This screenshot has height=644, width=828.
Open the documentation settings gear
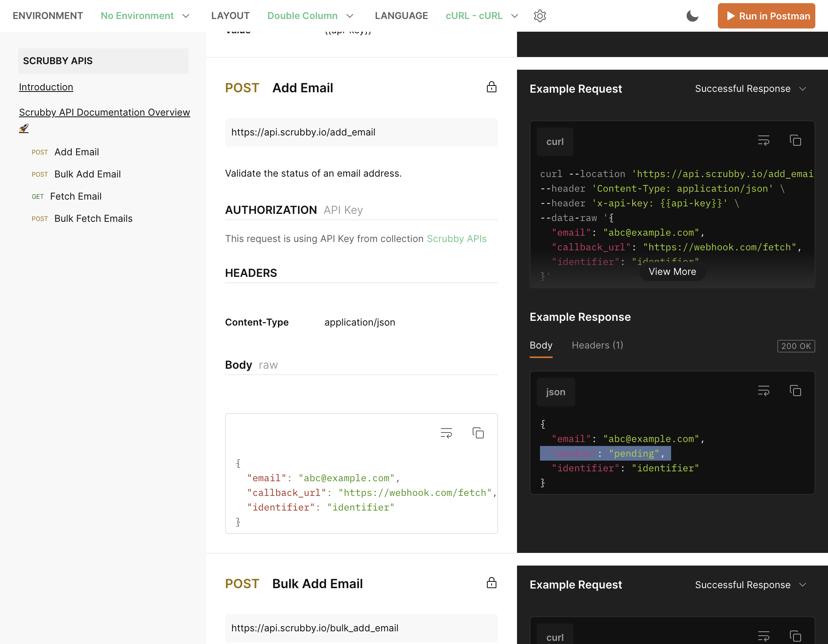coord(540,16)
